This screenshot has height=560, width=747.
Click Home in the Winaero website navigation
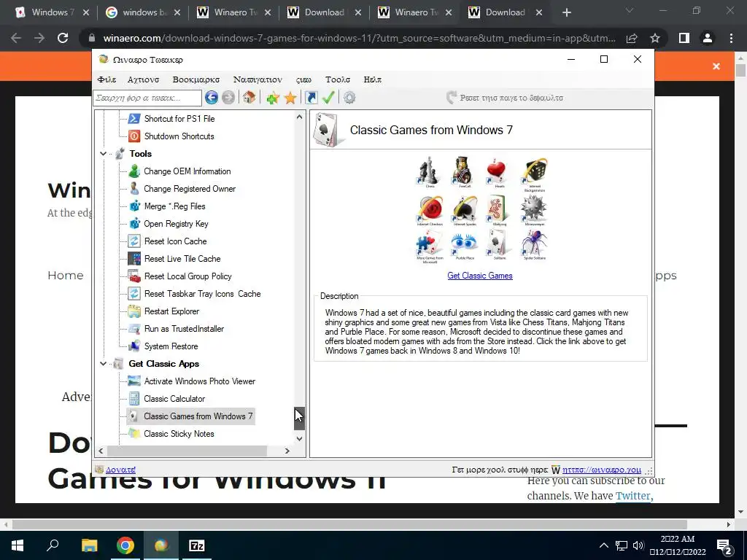(66, 275)
